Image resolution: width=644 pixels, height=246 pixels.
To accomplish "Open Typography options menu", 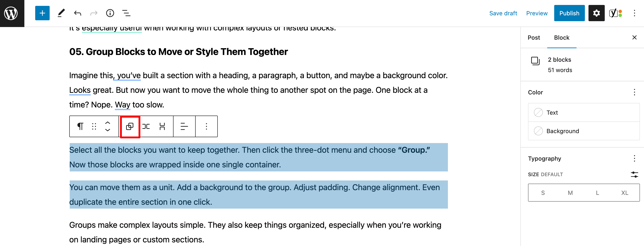I will (x=634, y=158).
